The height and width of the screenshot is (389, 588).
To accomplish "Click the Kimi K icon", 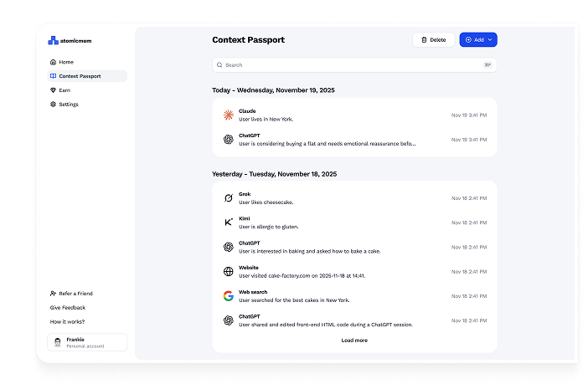I will coord(229,223).
